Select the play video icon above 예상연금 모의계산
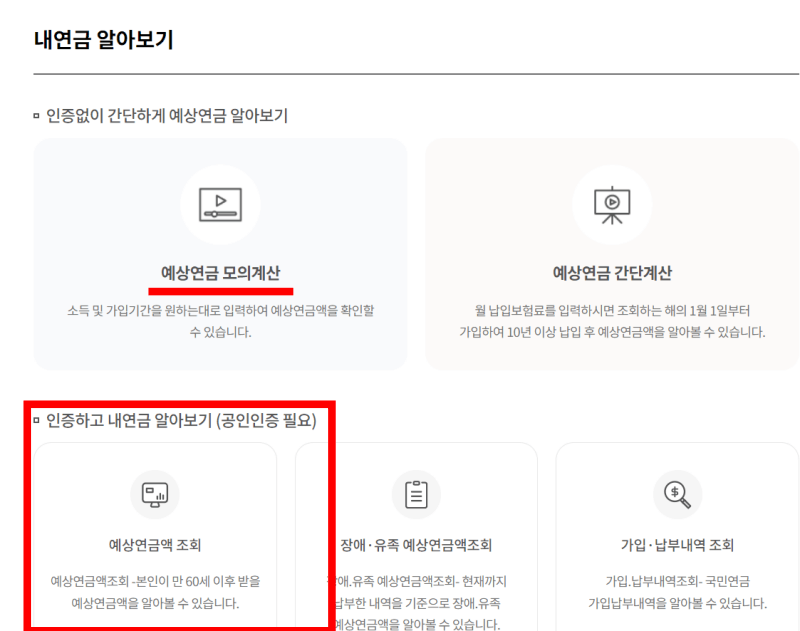 [219, 204]
